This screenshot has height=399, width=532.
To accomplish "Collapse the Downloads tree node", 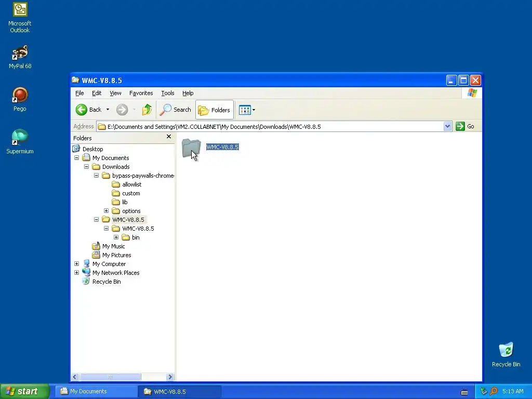I will pos(87,167).
